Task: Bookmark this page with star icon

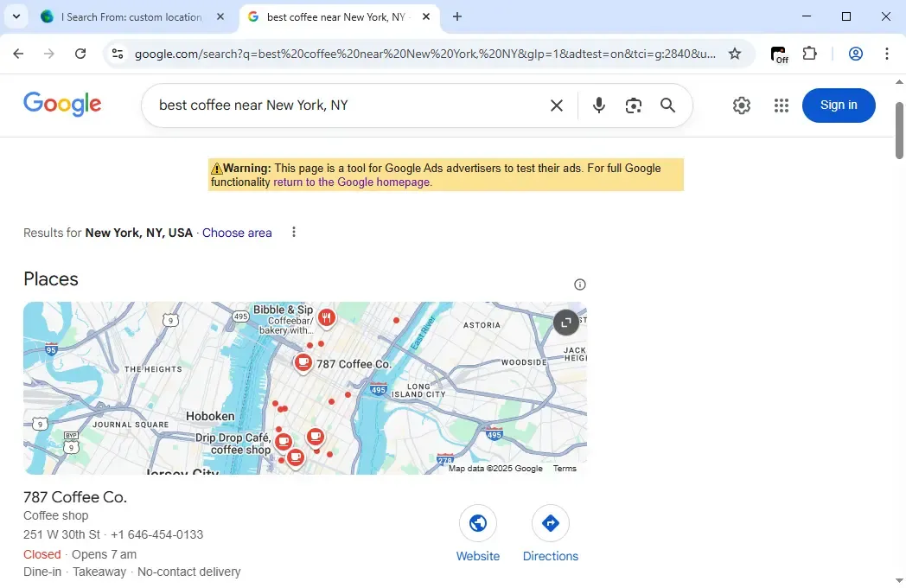Action: click(x=735, y=54)
